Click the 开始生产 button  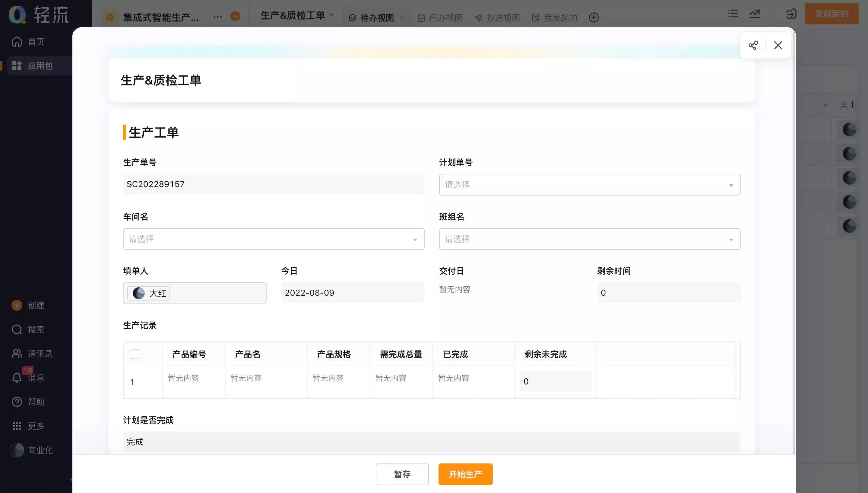pos(465,474)
